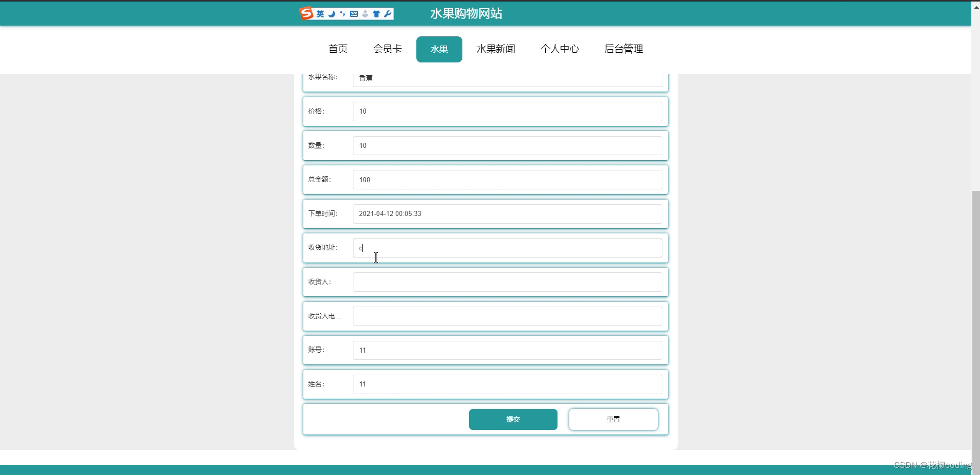Click the Sogou input method S logo
The image size is (980, 475).
pos(306,14)
